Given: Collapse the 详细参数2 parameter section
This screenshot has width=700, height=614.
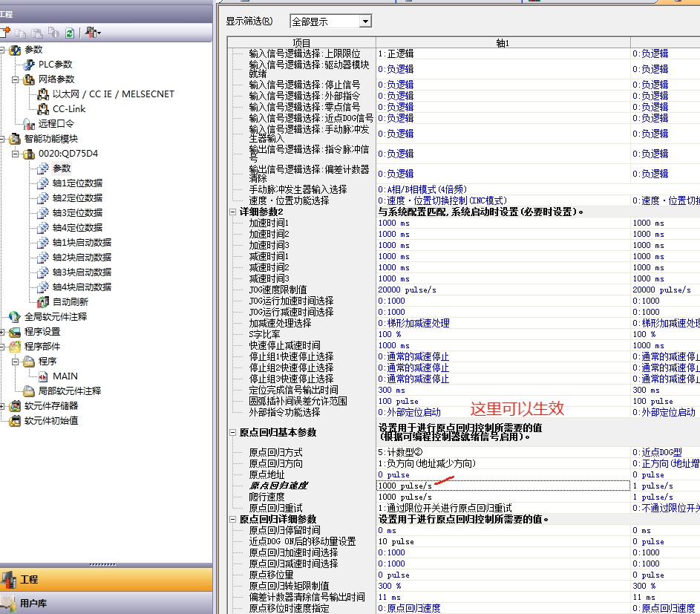Looking at the screenshot, I should [x=233, y=212].
